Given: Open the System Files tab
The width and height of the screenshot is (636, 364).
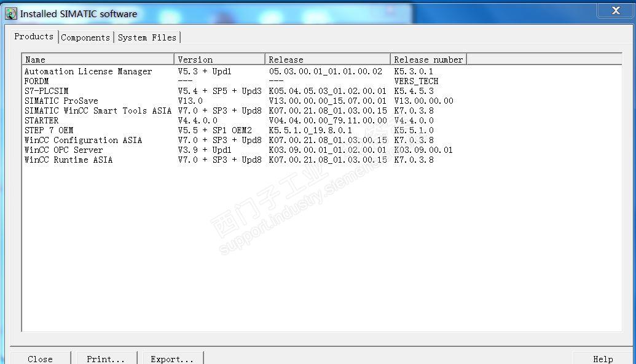Looking at the screenshot, I should [x=147, y=37].
